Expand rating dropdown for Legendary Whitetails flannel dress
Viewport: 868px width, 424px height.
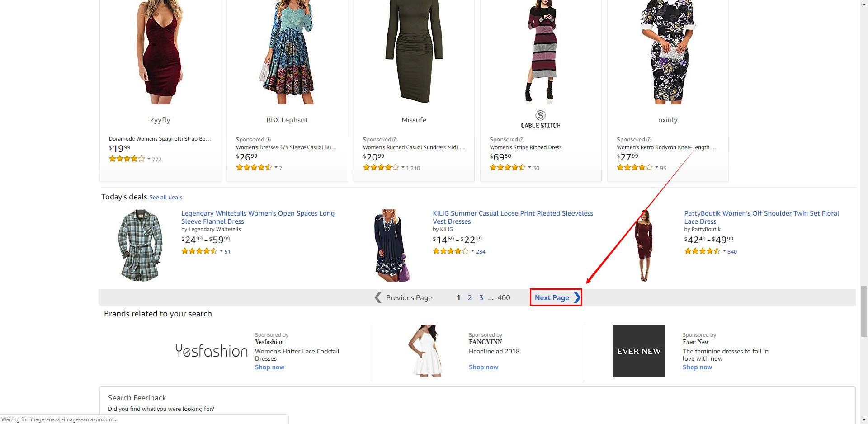pyautogui.click(x=221, y=251)
